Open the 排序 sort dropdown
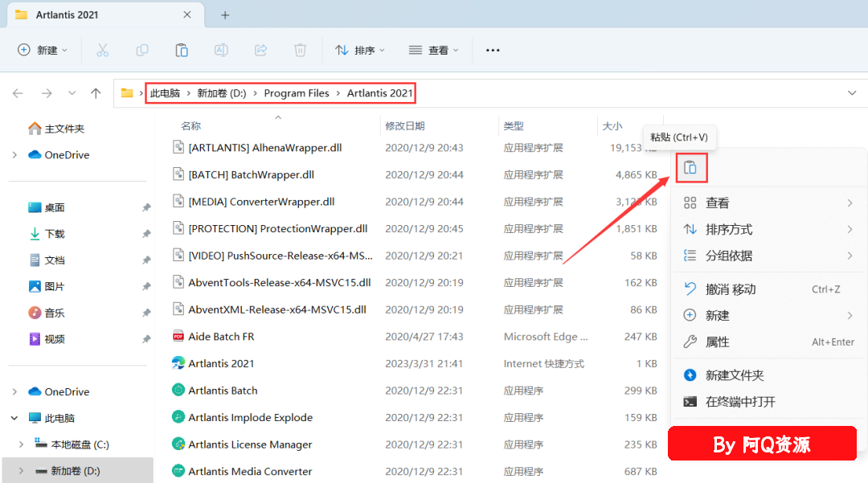Screen dimensions: 868x483 pyautogui.click(x=360, y=51)
